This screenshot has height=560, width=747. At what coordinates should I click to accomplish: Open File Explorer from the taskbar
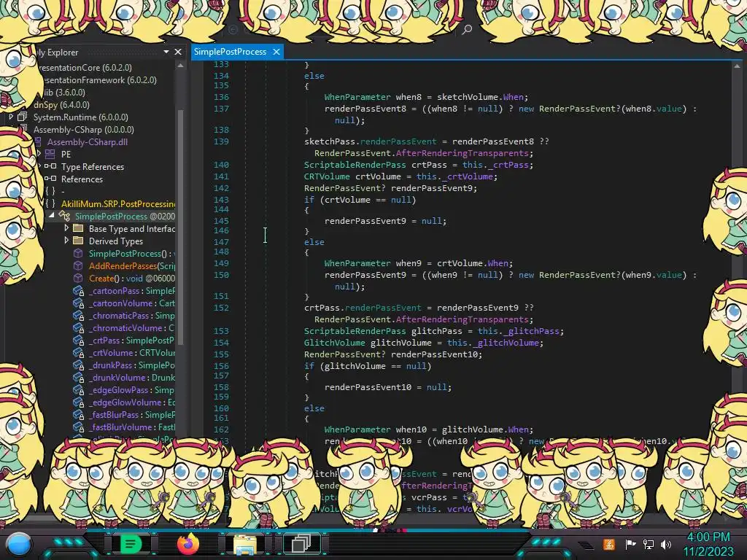coord(245,544)
